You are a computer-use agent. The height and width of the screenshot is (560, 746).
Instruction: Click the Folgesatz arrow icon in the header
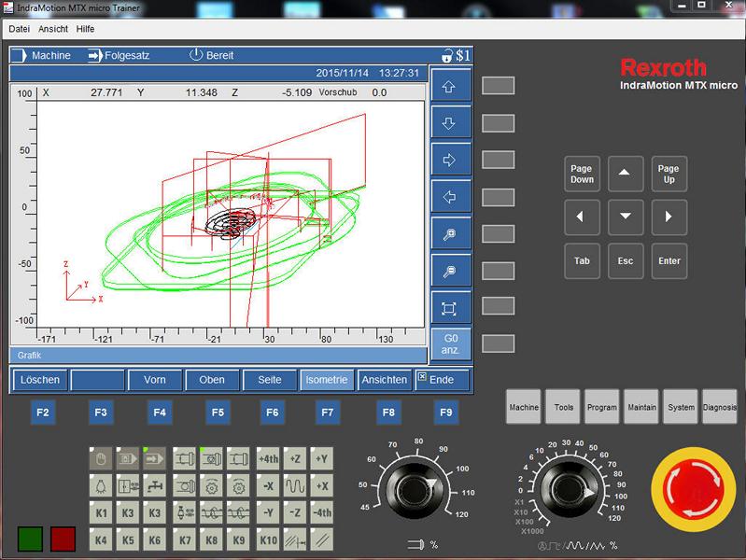click(x=94, y=56)
